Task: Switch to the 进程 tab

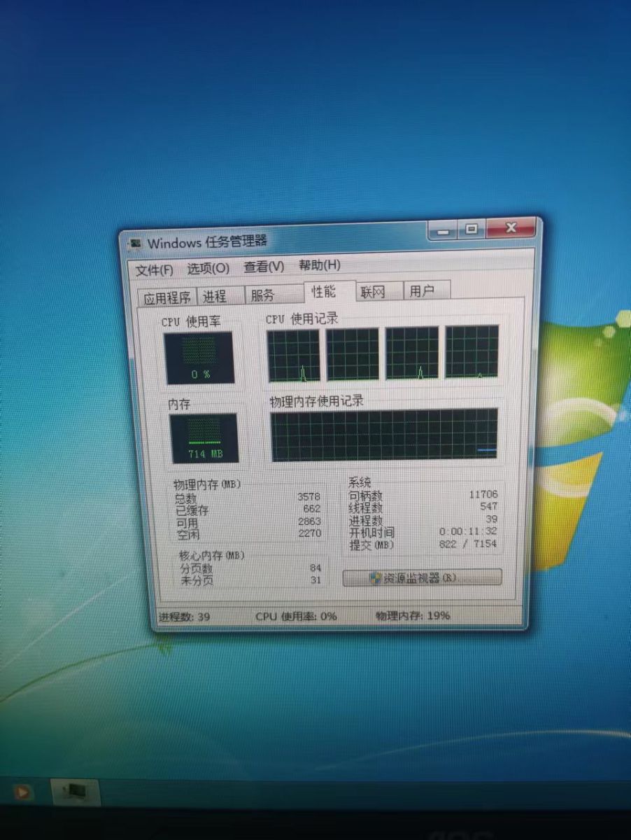Action: [x=215, y=297]
